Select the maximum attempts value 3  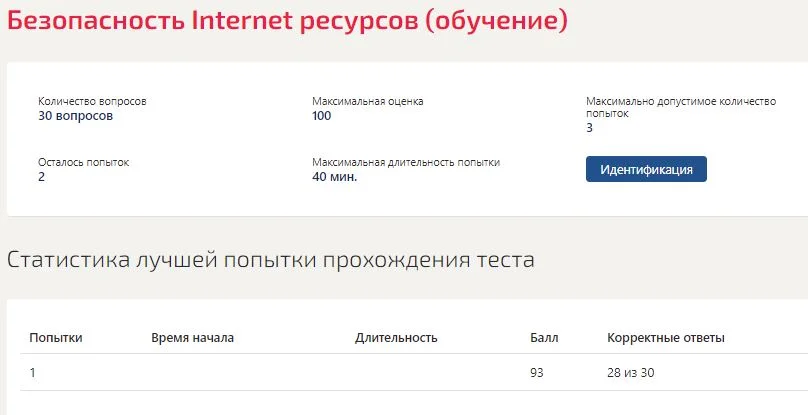click(590, 128)
